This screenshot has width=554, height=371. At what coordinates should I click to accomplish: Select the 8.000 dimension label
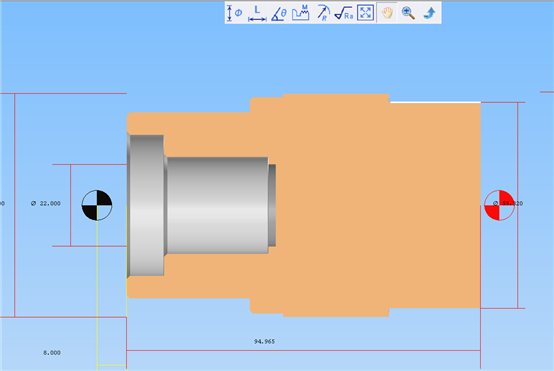point(52,353)
